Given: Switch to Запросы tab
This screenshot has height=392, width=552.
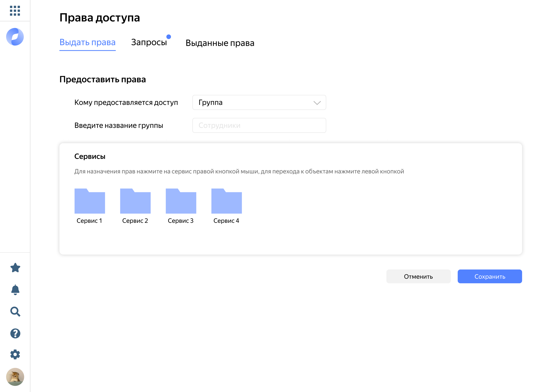Looking at the screenshot, I should click(149, 43).
